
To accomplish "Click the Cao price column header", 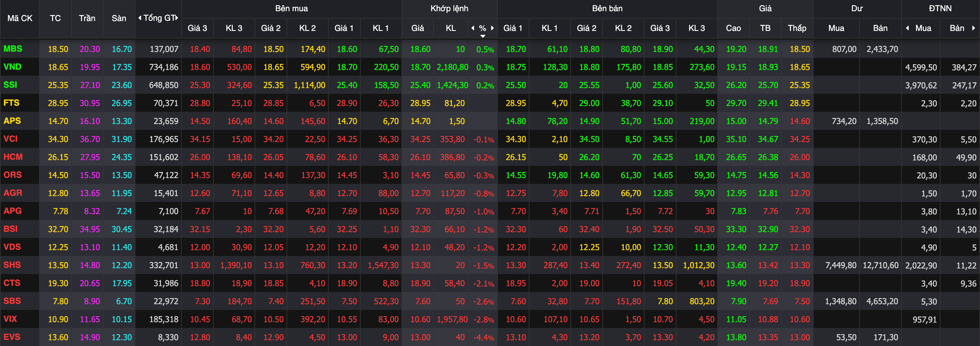I will (733, 28).
